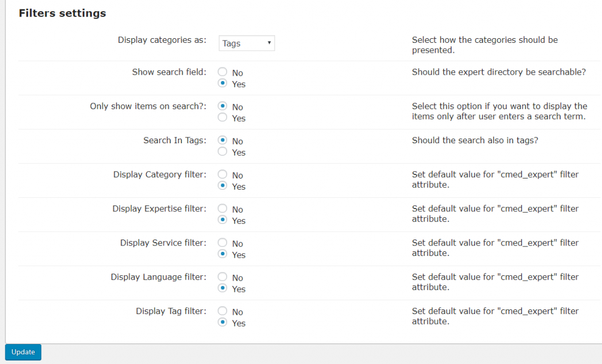Set Search In Tags to No
Viewport: 602px width, 364px height.
[222, 140]
